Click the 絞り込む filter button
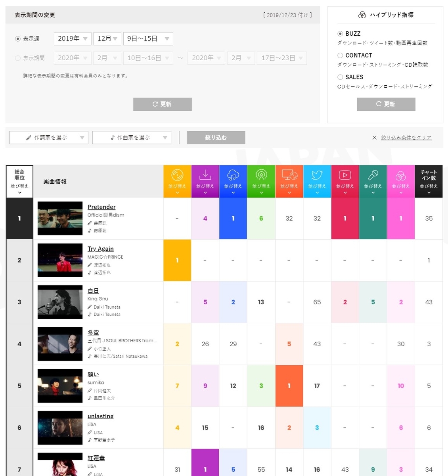Image resolution: width=448 pixels, height=476 pixels. pyautogui.click(x=216, y=138)
